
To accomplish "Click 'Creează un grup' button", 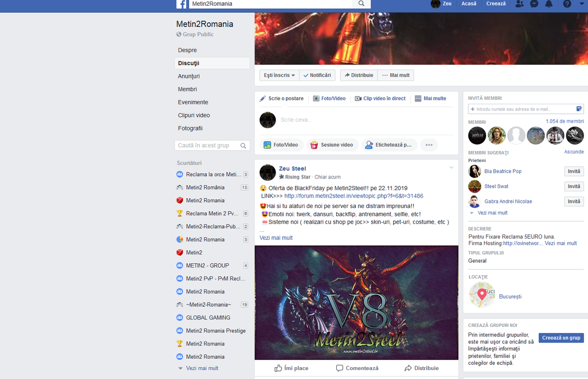I will (x=561, y=338).
